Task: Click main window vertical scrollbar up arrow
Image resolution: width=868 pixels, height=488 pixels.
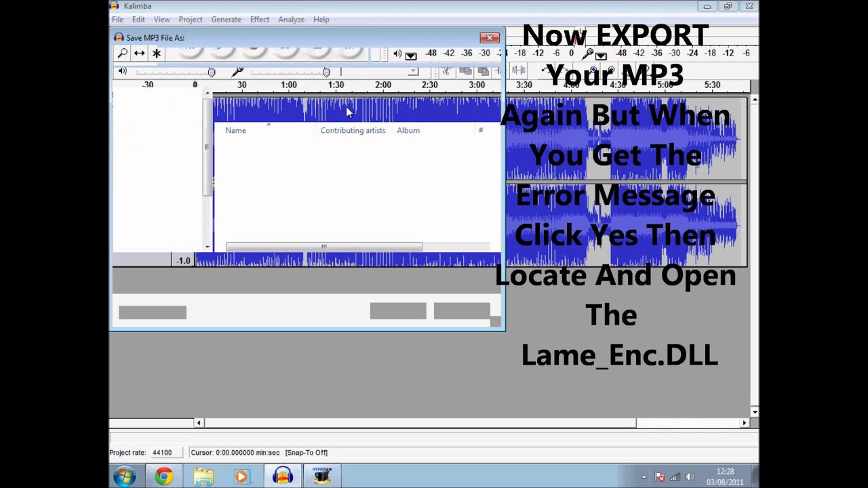Action: tap(755, 100)
